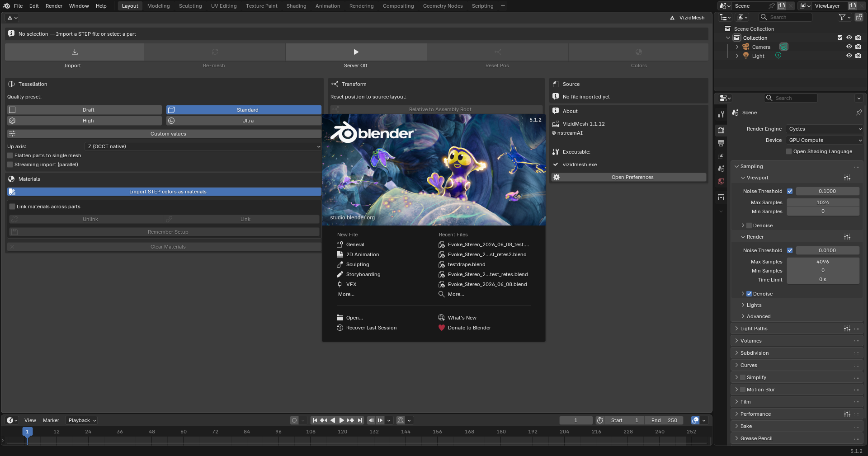Add a new collection in outliner
The height and width of the screenshot is (456, 868).
coord(859,17)
